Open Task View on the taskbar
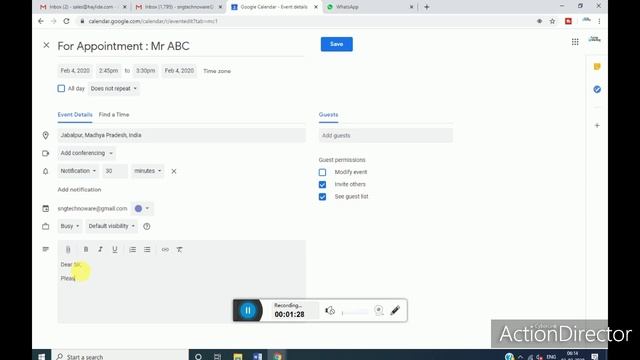Viewport: 640px width, 360px height. click(217, 357)
